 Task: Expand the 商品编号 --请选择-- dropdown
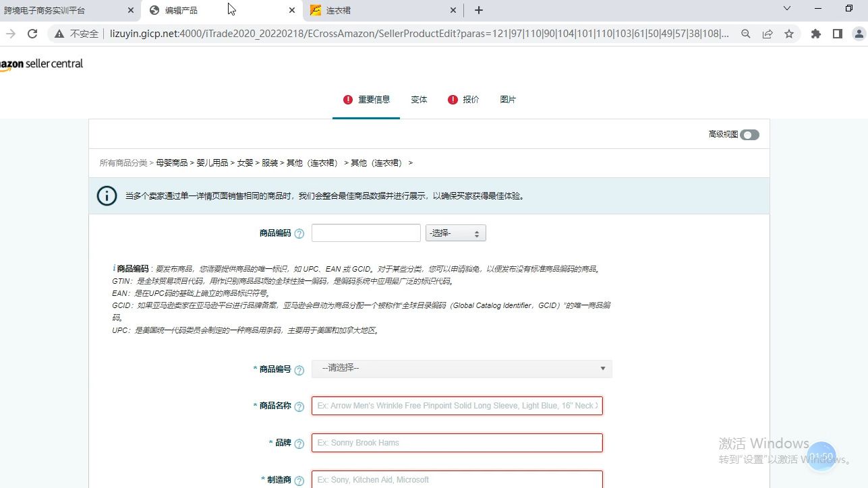[462, 369]
